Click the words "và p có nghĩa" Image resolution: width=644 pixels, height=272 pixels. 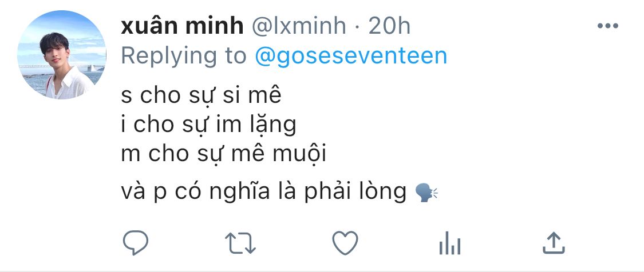tap(189, 192)
